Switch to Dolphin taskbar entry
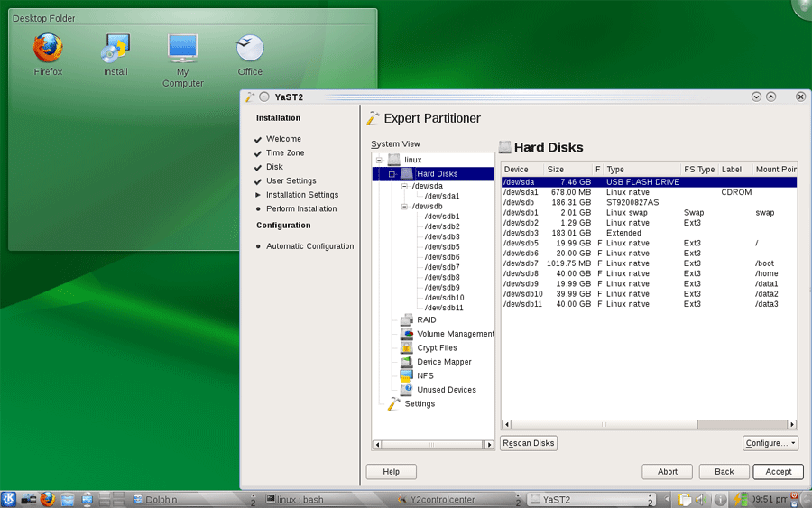 tap(193, 500)
